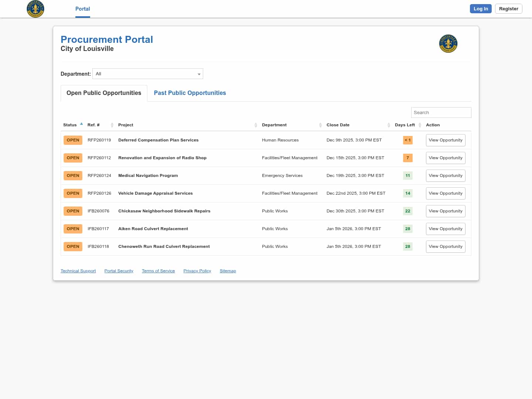The width and height of the screenshot is (532, 399).
Task: View Opportunity for Deferred Compensation Plan Services
Action: (445, 140)
